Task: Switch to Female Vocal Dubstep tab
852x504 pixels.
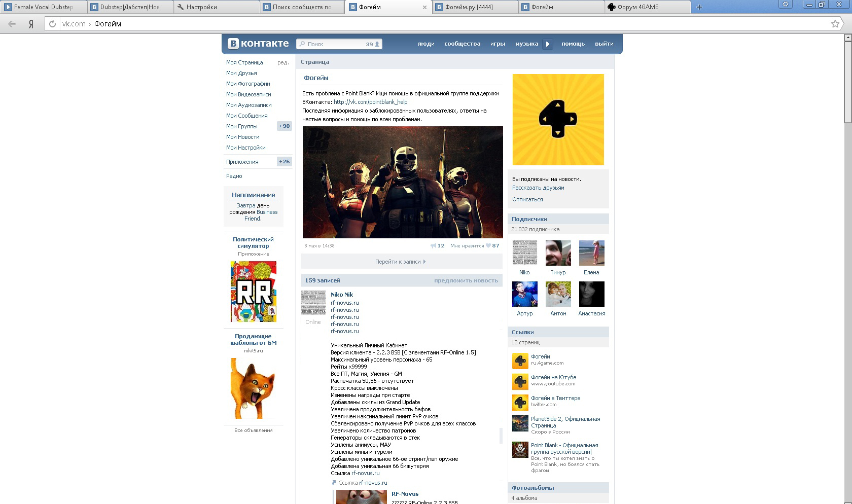Action: click(44, 7)
